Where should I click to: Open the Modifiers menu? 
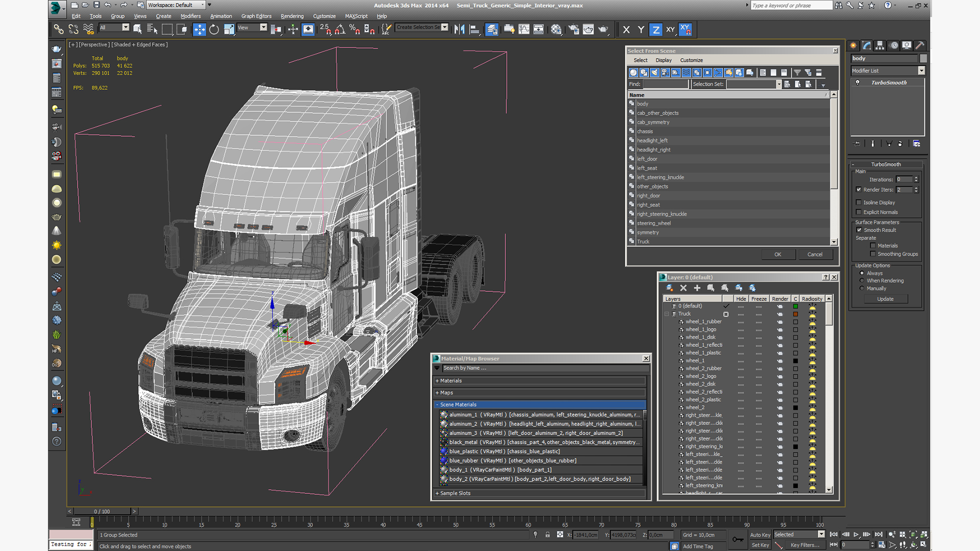(190, 16)
